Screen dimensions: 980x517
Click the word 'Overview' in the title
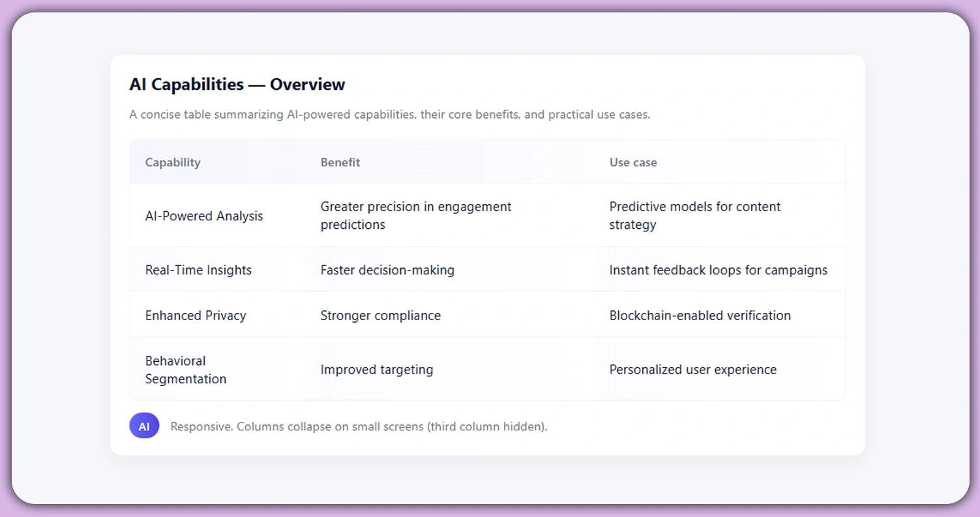click(308, 85)
